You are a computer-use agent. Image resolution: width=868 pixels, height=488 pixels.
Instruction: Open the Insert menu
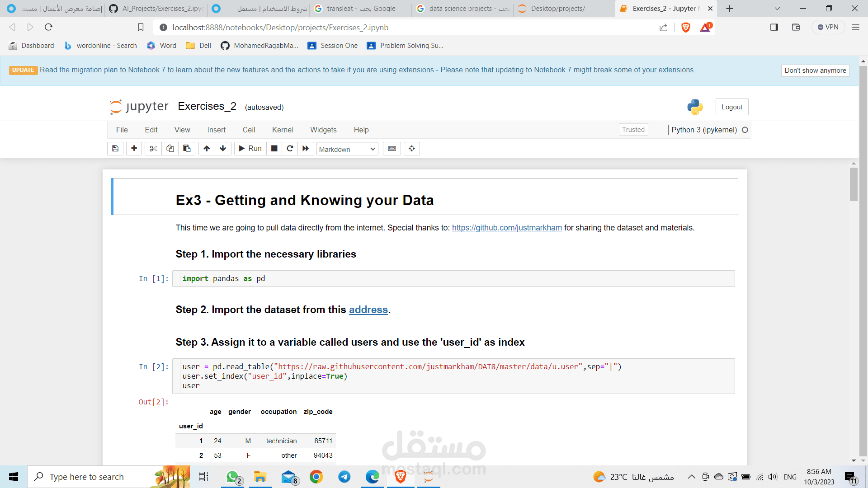point(217,130)
